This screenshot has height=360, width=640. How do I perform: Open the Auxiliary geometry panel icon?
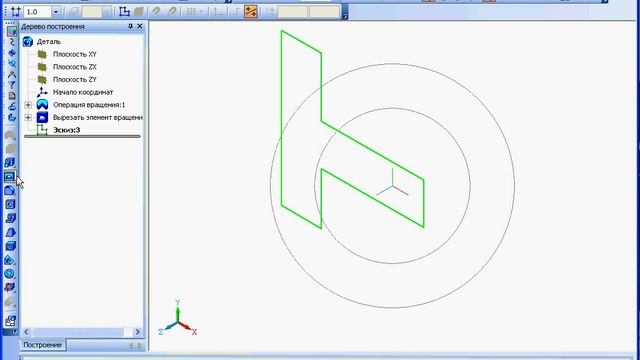click(x=11, y=64)
